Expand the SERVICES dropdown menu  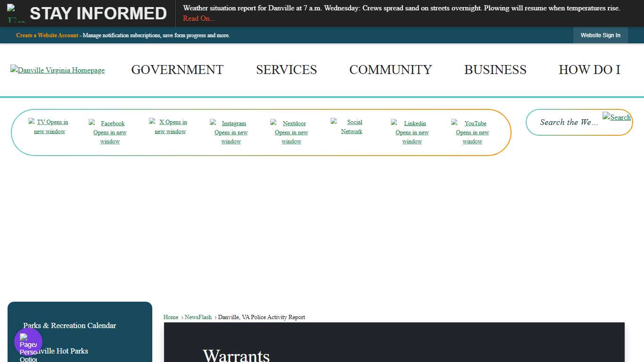286,70
